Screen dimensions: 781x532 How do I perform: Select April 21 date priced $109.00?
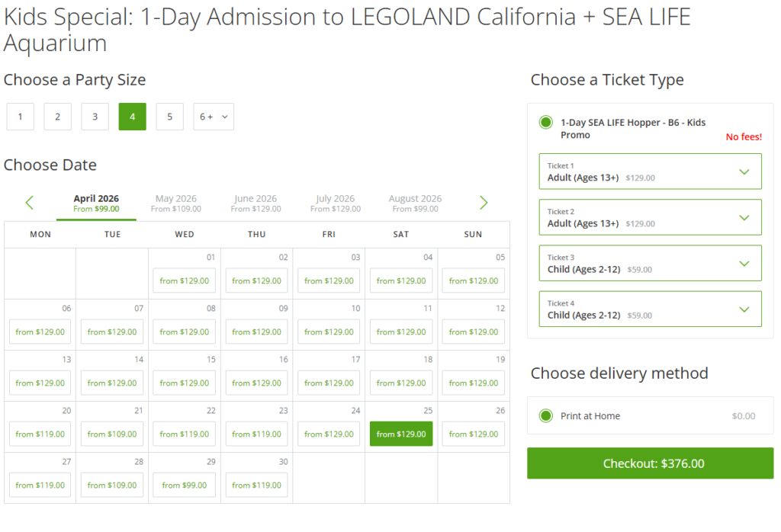112,434
